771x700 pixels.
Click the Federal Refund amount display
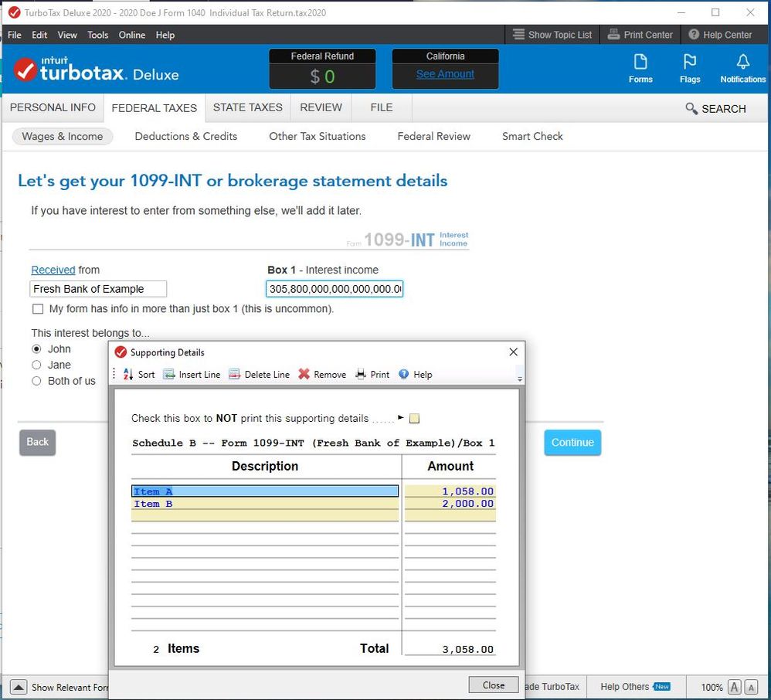point(322,76)
